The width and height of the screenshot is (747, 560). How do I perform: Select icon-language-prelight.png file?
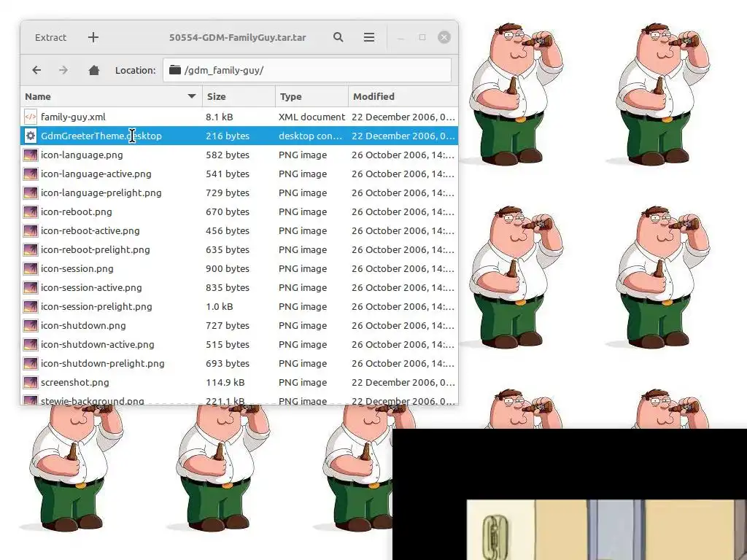(239, 192)
